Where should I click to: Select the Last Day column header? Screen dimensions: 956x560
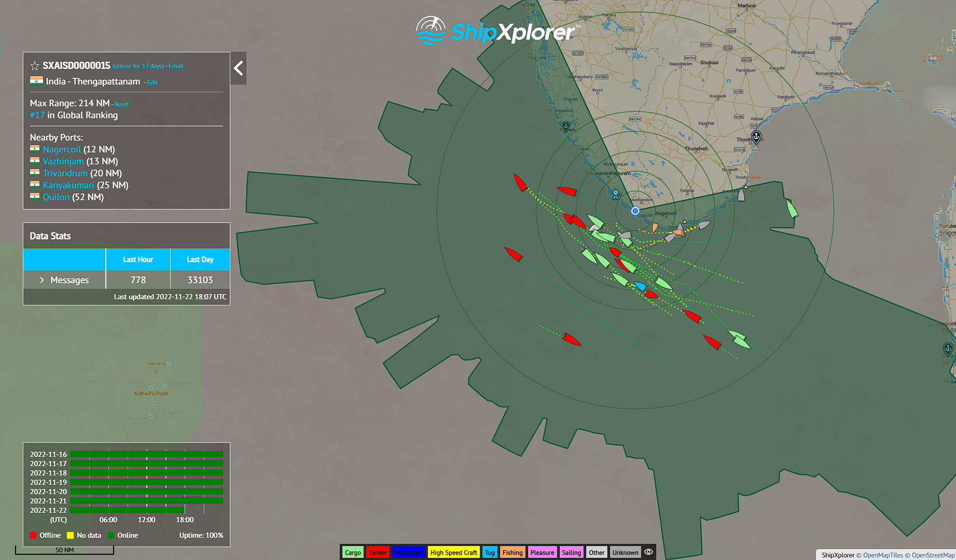point(200,259)
